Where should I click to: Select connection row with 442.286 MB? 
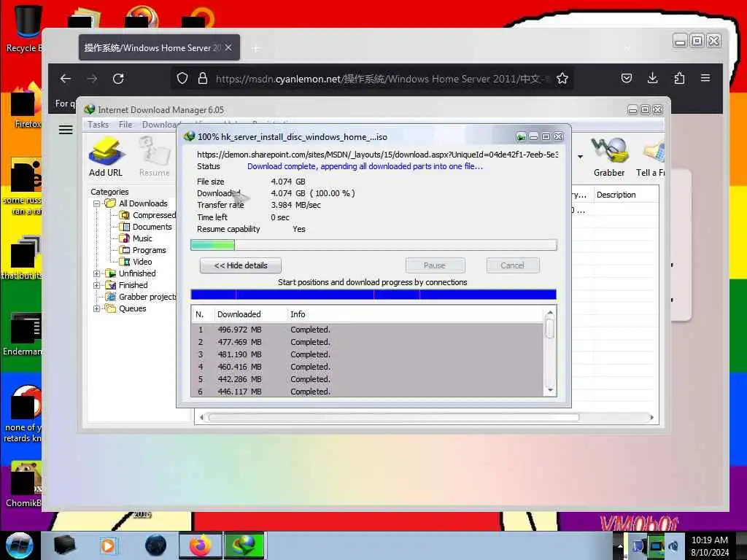coord(368,379)
